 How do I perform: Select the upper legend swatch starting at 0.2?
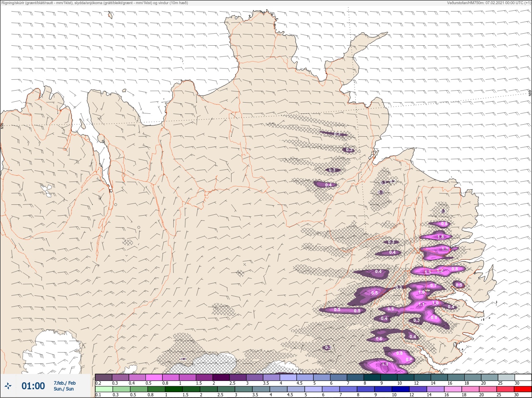click(x=103, y=377)
